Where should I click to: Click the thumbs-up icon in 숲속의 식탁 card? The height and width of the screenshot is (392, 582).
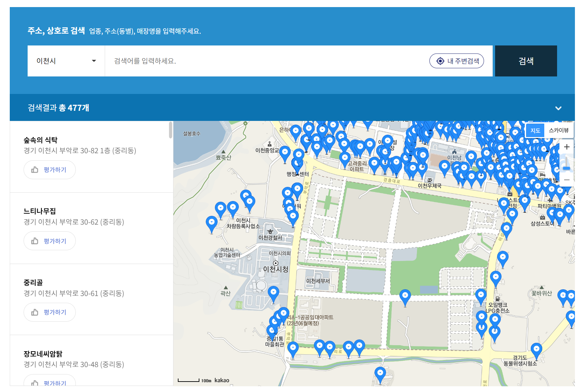35,170
